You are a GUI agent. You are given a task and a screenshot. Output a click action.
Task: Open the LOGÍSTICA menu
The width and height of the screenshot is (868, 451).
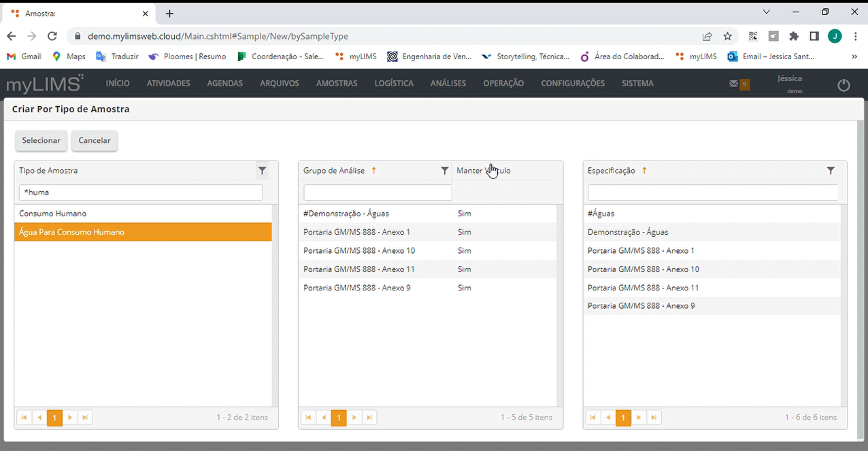(394, 83)
